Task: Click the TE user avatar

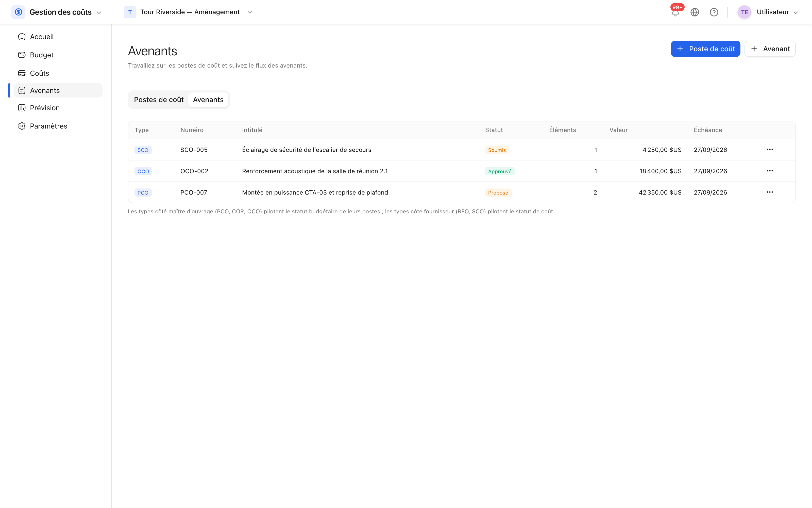Action: (744, 12)
